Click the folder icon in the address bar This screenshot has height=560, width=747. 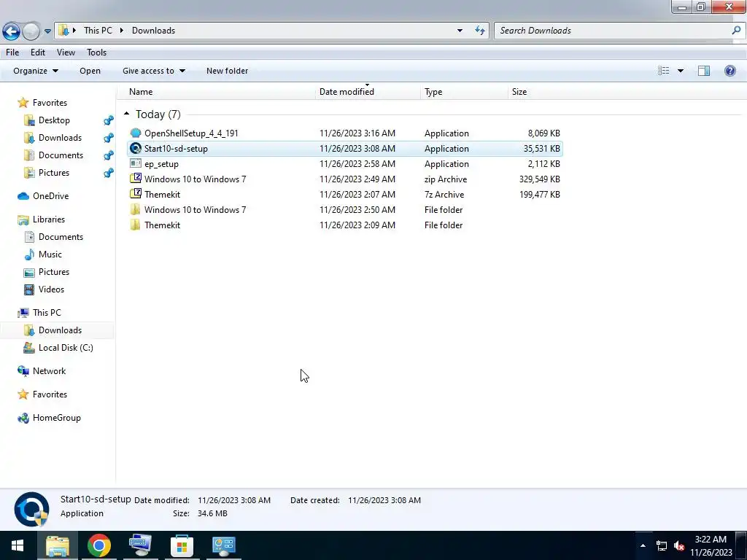[x=63, y=31]
